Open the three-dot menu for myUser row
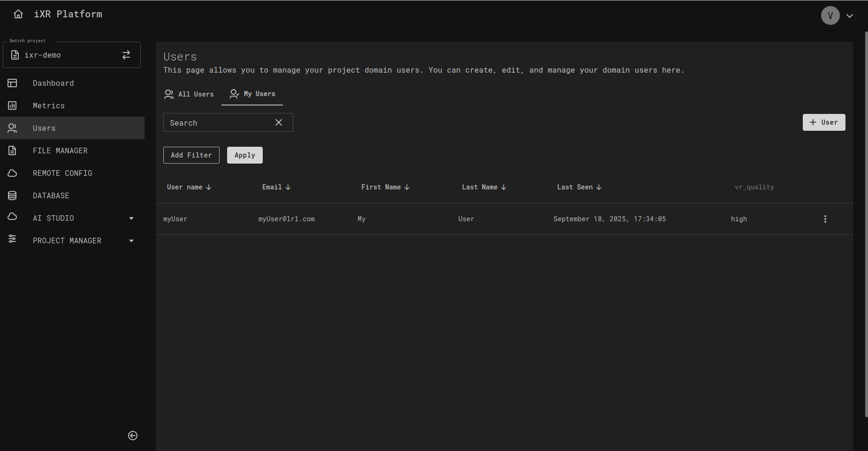The height and width of the screenshot is (451, 868). (x=825, y=219)
